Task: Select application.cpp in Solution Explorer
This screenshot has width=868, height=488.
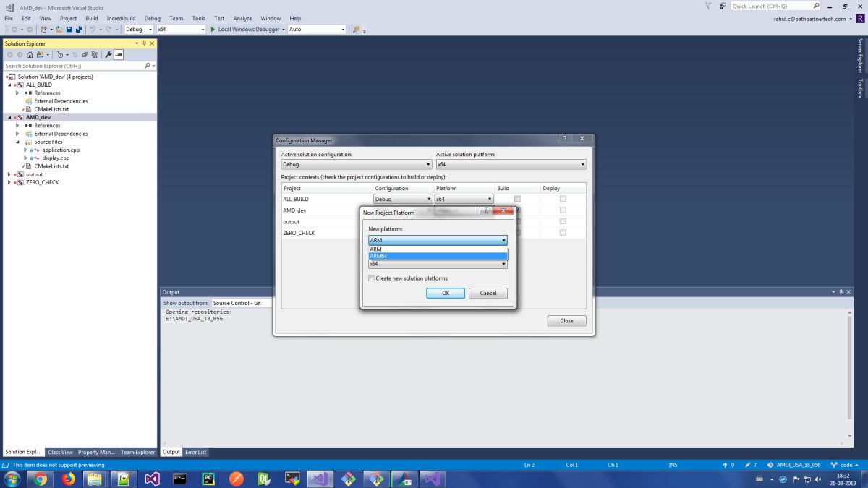Action: (61, 150)
